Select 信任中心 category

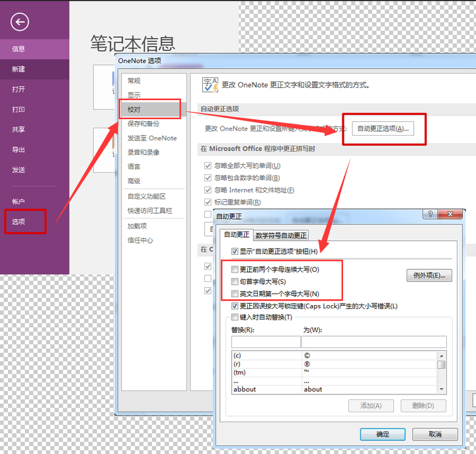coord(154,241)
